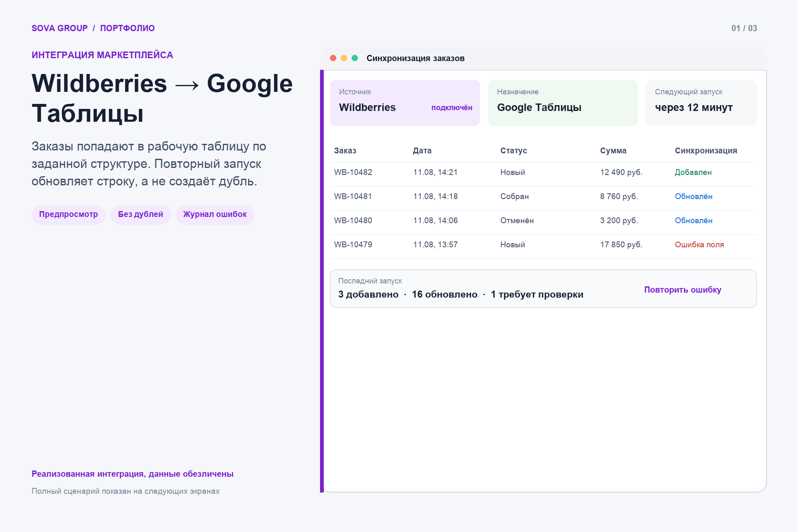Select the Предпросмотр tag
Screen dimensions: 798x532
(x=69, y=215)
